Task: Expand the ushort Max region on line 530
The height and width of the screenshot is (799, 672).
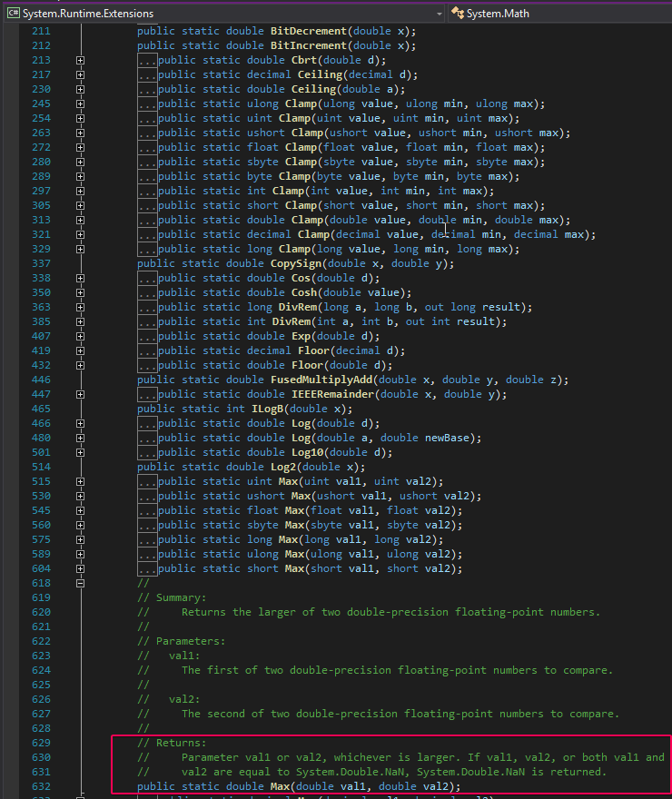Action: click(80, 496)
